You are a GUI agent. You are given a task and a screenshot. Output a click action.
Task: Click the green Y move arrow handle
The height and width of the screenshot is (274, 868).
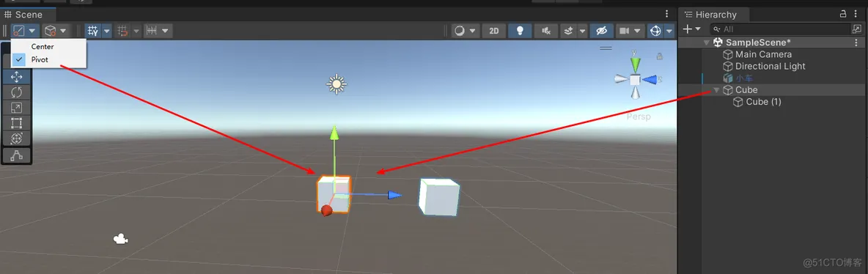tap(334, 133)
